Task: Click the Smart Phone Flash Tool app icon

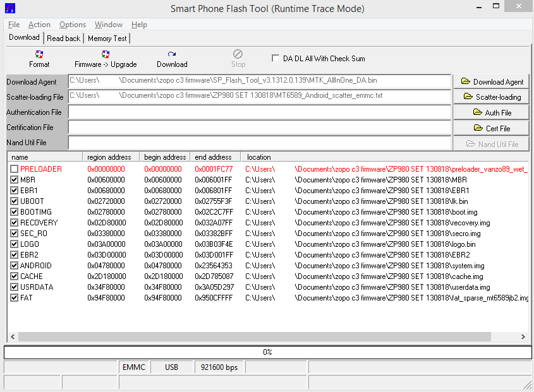Action: [x=10, y=8]
